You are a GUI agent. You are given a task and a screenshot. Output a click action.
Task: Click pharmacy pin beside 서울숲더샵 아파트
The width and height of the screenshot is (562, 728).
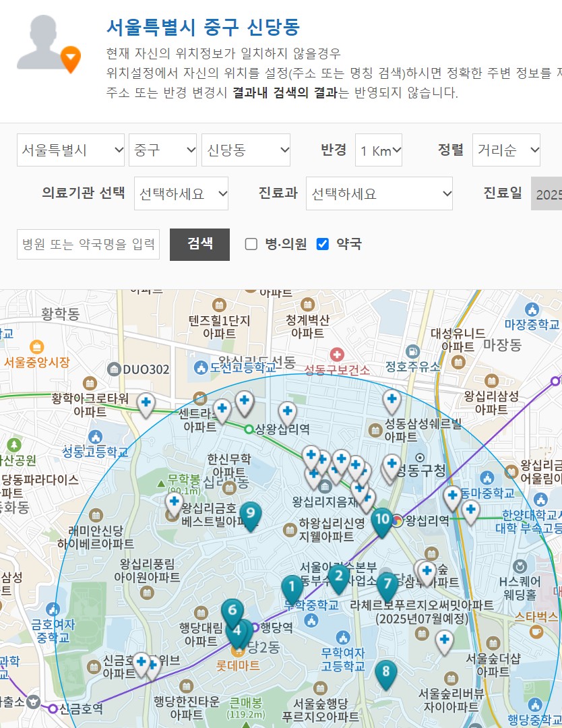pyautogui.click(x=445, y=642)
